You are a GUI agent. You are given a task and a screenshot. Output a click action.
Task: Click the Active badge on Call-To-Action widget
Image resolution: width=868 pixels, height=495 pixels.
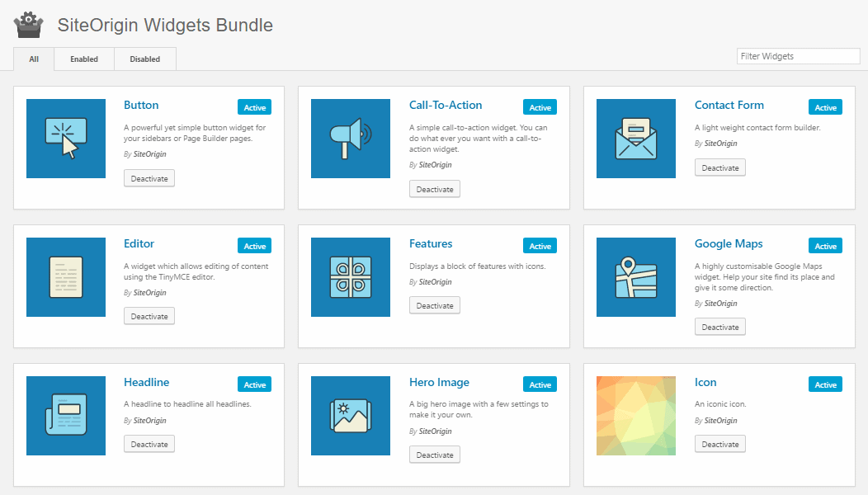pos(540,107)
